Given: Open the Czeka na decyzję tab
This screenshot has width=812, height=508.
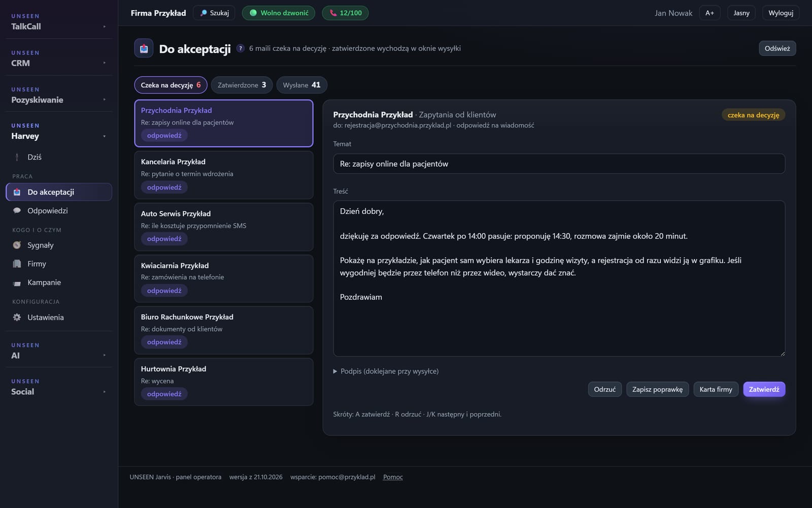Looking at the screenshot, I should (171, 85).
